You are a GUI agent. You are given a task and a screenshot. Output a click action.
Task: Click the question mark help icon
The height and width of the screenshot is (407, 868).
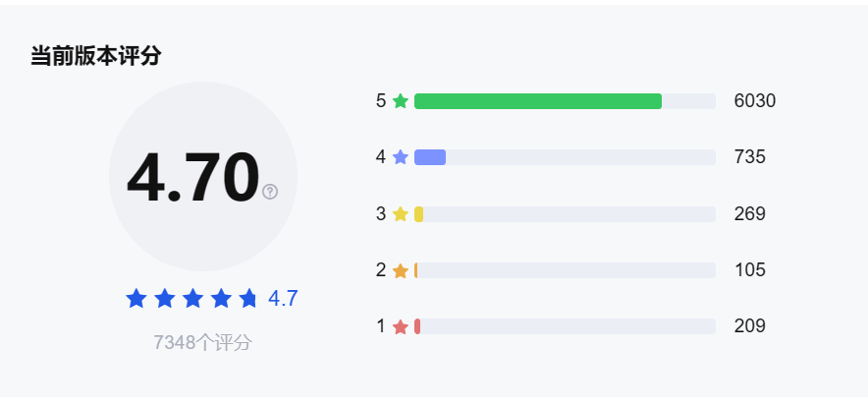coord(270,192)
